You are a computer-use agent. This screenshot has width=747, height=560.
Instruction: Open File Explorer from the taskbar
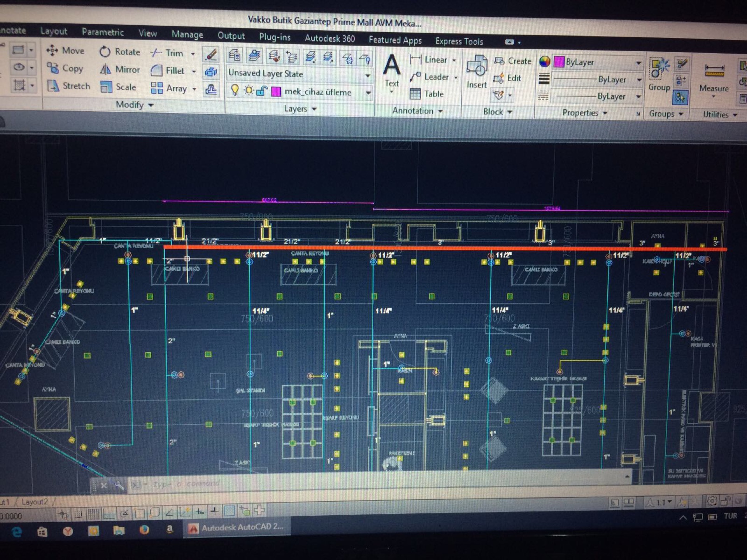pyautogui.click(x=119, y=530)
